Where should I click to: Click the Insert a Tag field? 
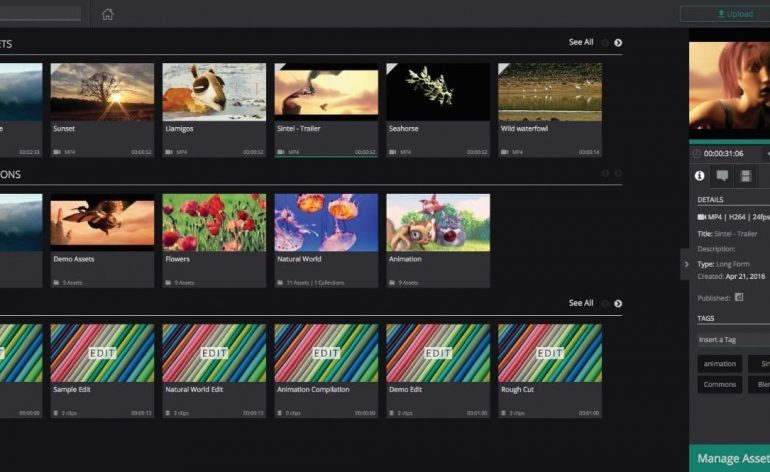click(x=734, y=339)
